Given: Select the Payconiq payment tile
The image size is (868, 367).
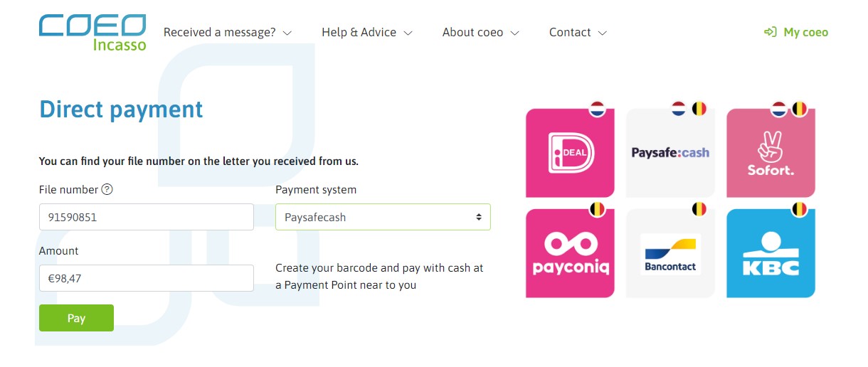Looking at the screenshot, I should (570, 253).
